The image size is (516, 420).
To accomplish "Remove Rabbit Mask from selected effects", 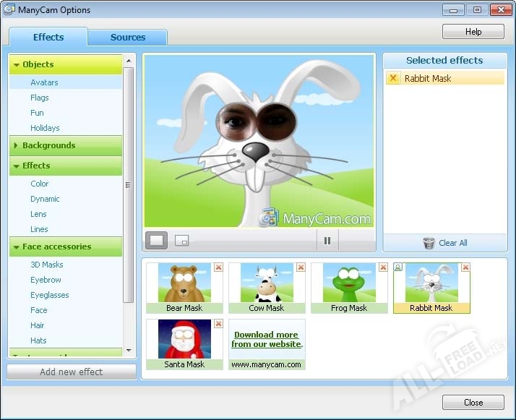I will (393, 78).
